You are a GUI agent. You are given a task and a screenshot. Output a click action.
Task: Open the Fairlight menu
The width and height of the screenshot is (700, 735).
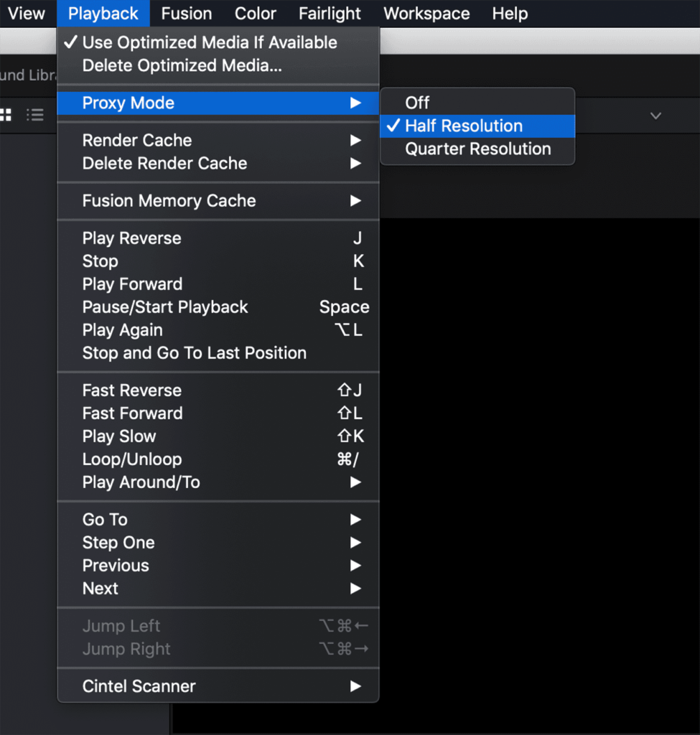(330, 14)
